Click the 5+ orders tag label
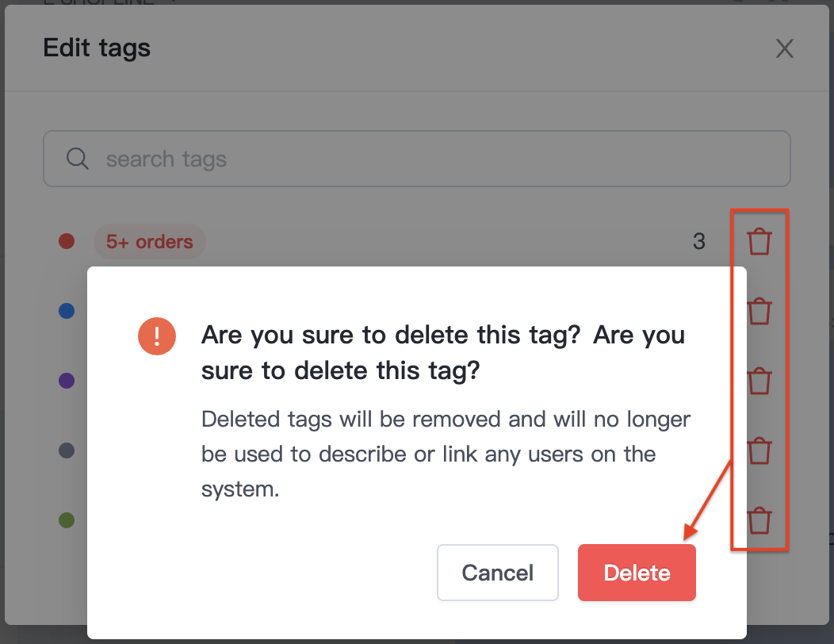This screenshot has width=834, height=644. [150, 242]
